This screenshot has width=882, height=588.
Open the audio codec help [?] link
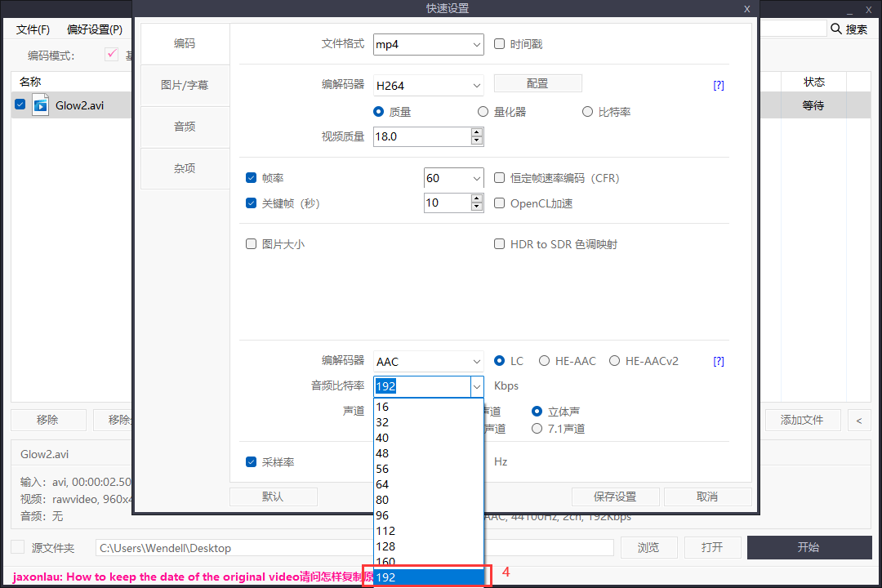click(719, 361)
